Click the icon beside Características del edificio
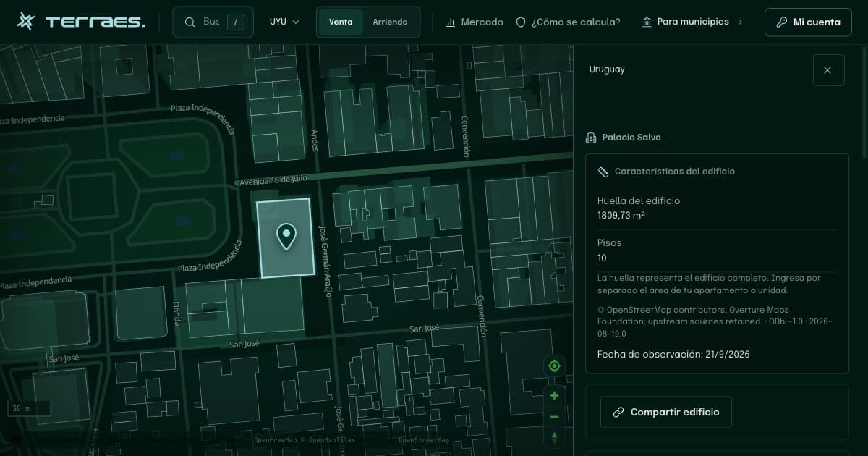This screenshot has width=868, height=456. pos(603,172)
